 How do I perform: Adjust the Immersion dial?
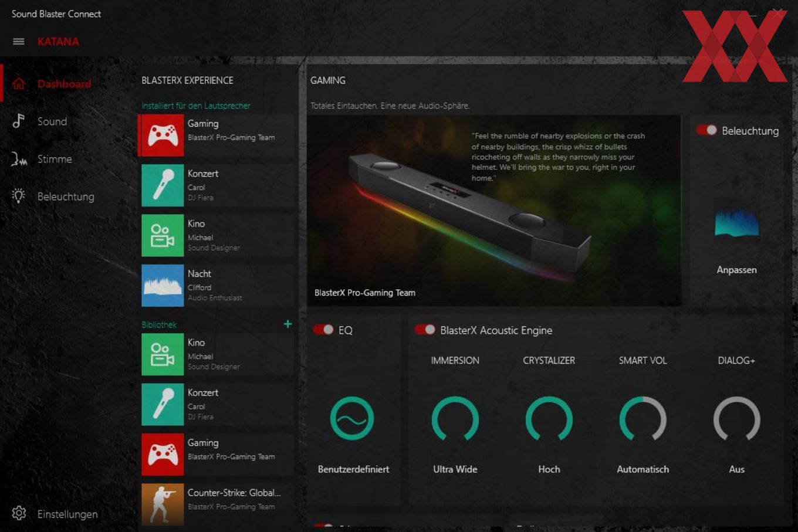click(x=455, y=419)
